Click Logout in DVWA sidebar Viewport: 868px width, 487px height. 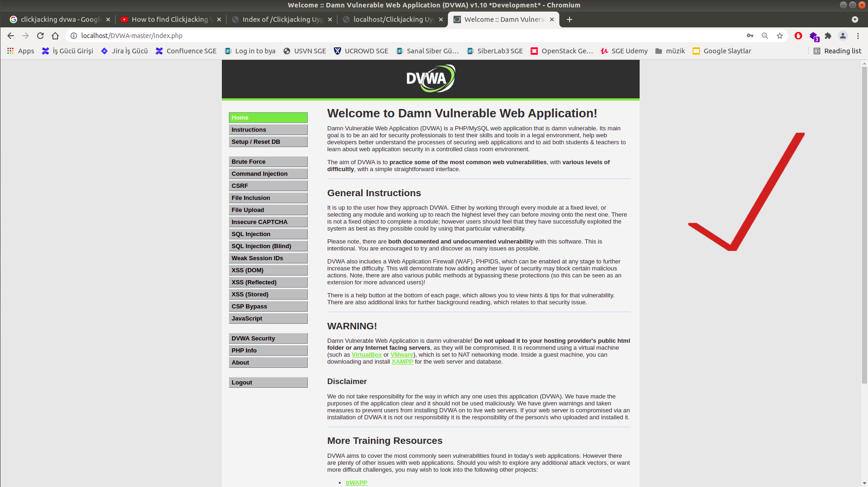pyautogui.click(x=268, y=383)
